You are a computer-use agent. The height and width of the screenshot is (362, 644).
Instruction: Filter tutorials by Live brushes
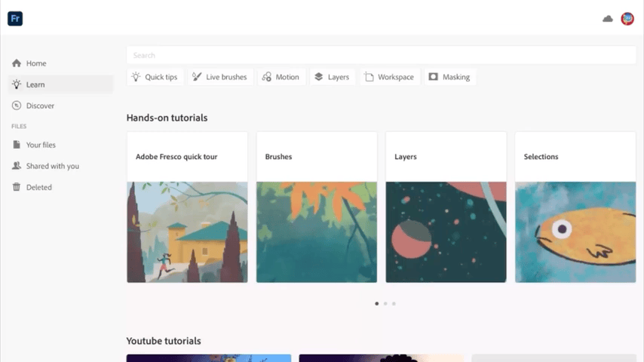[x=220, y=77]
